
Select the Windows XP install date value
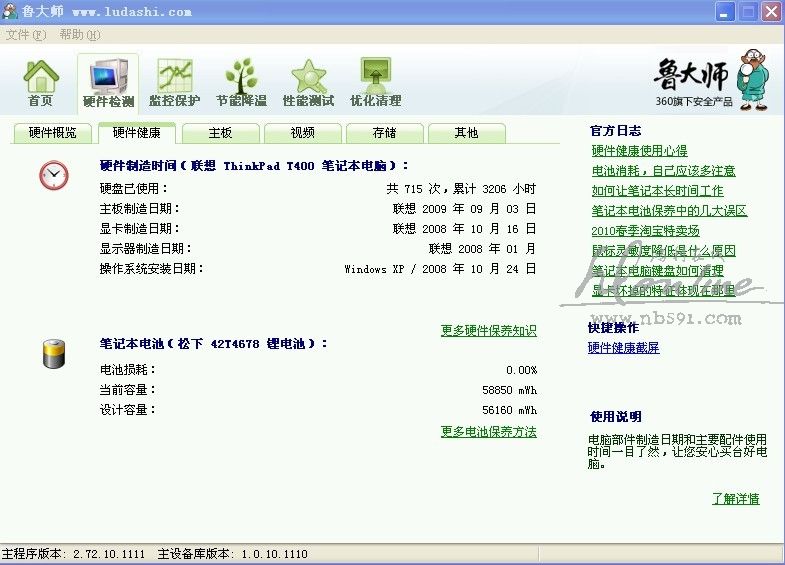(x=440, y=269)
